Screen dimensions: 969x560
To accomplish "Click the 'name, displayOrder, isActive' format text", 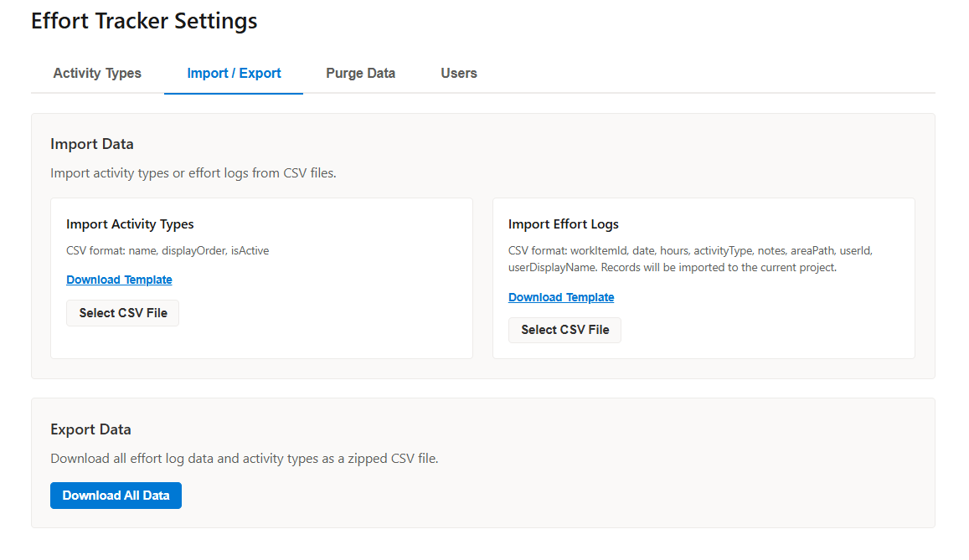I will (x=198, y=250).
